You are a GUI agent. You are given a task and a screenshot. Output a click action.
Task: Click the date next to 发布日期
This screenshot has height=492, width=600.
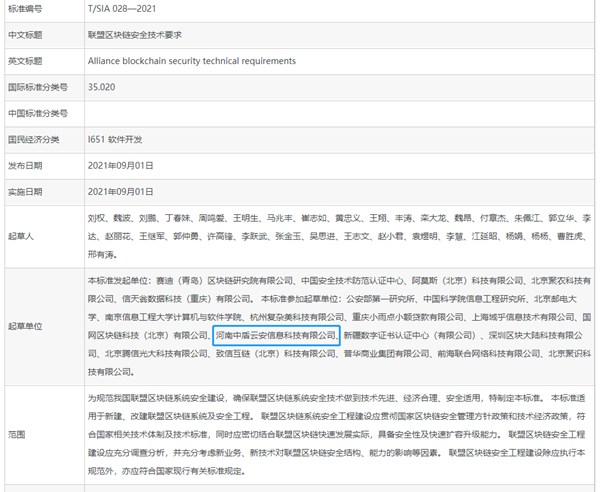[121, 165]
